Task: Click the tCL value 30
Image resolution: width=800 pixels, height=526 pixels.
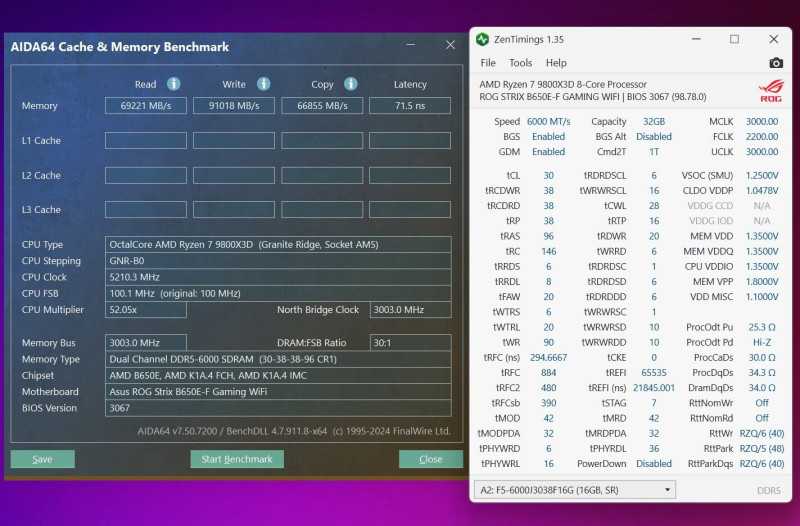Action: point(548,176)
